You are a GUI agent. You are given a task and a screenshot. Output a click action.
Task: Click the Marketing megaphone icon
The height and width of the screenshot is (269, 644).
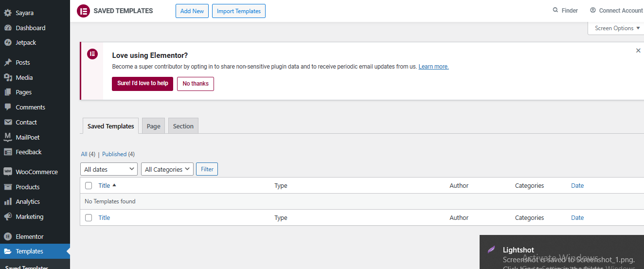click(x=8, y=216)
